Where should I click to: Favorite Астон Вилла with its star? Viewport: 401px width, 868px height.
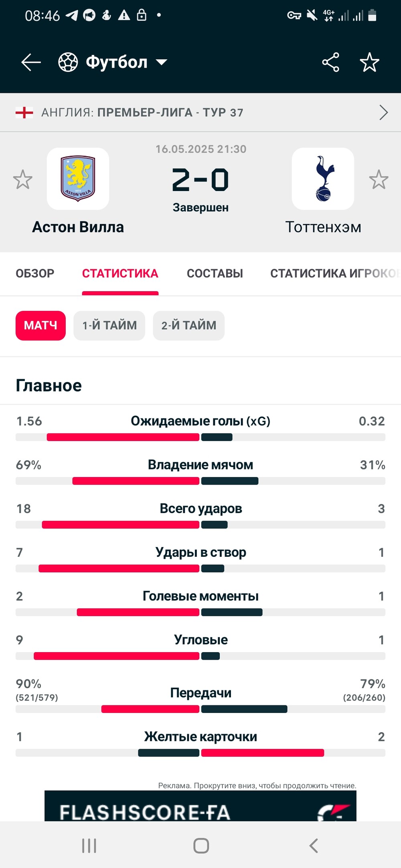tap(22, 179)
